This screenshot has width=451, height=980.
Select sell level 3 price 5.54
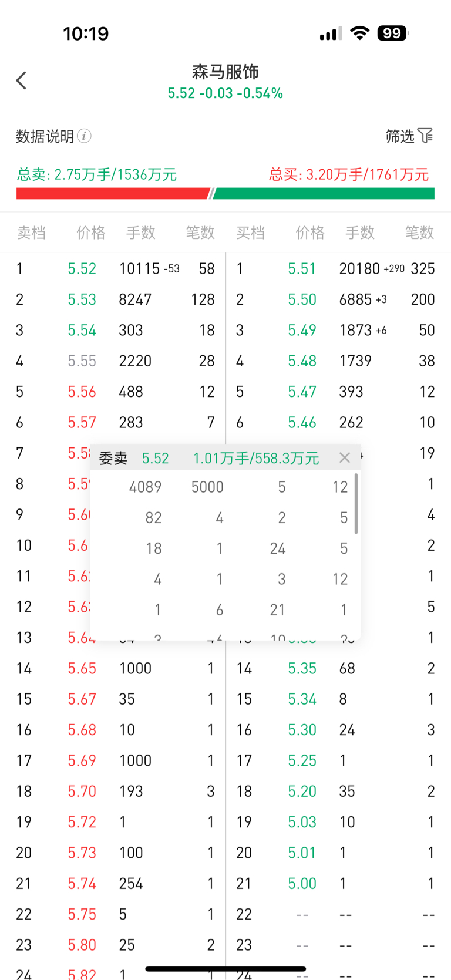82,330
